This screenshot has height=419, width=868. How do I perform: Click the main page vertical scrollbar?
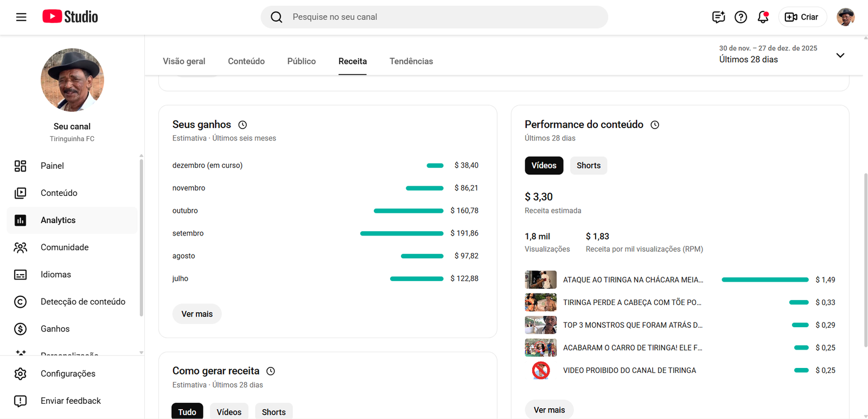point(865,259)
